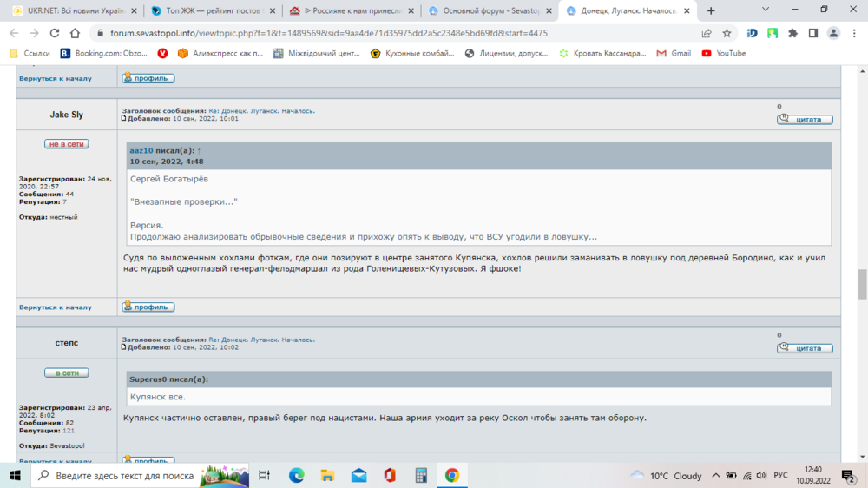Open the Кровать Кассандра bookmark

coord(602,53)
